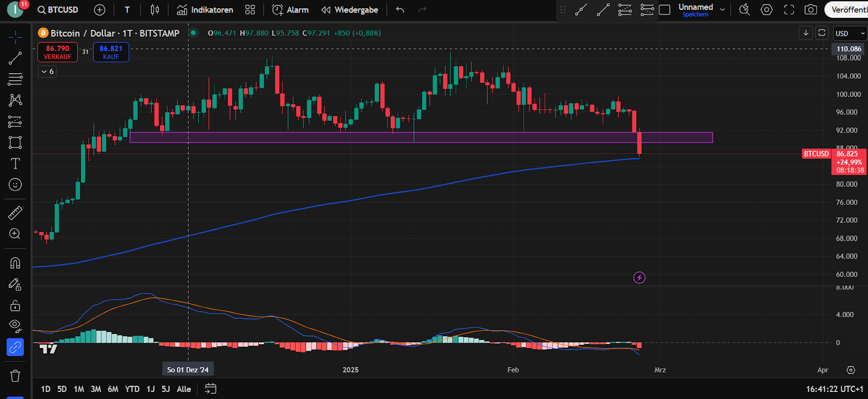Viewport: 868px width, 399px height.
Task: Open the pattern drawing tools
Action: [15, 100]
